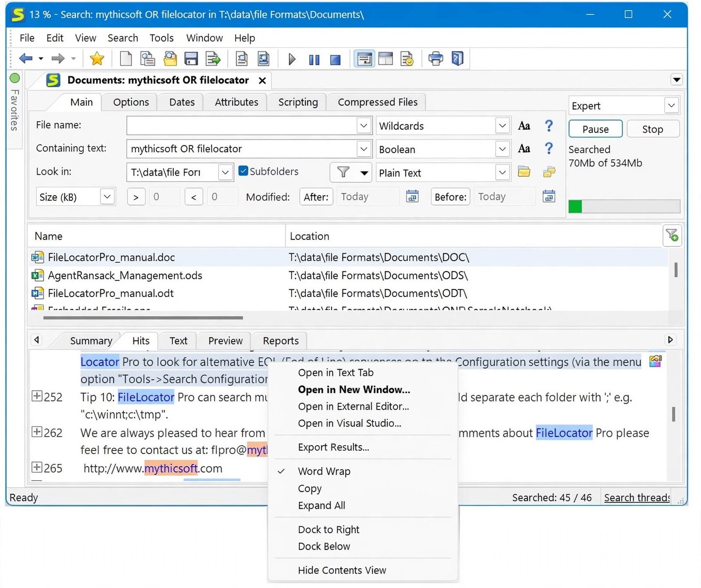Select the AgentRansack_Management.ods result row
Image resolution: width=701 pixels, height=588 pixels.
tap(348, 275)
